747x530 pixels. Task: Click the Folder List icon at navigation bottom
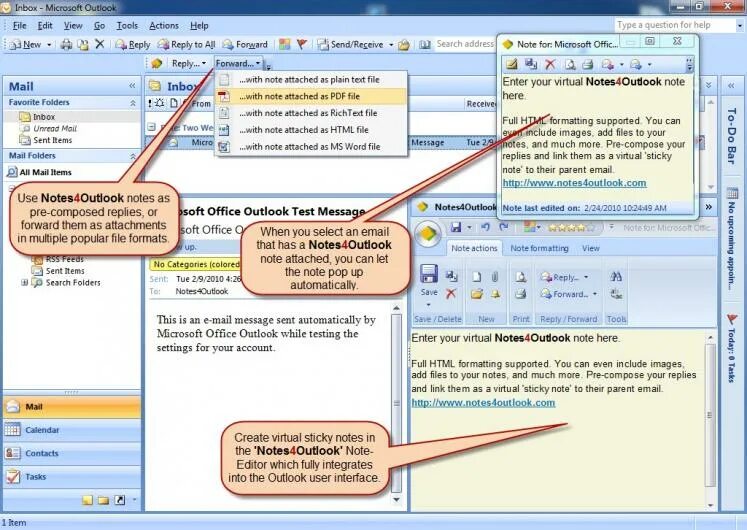tap(103, 500)
